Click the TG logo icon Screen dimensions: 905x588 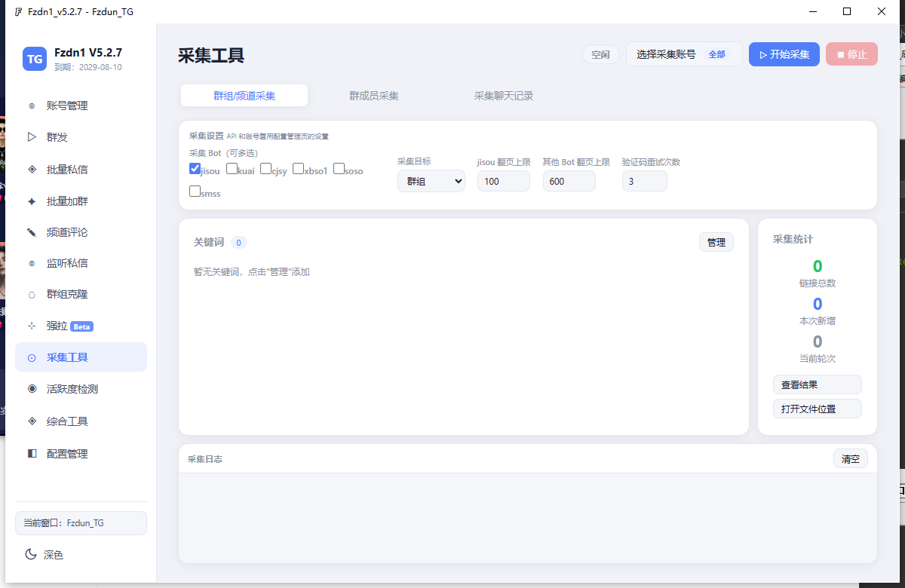[x=35, y=59]
